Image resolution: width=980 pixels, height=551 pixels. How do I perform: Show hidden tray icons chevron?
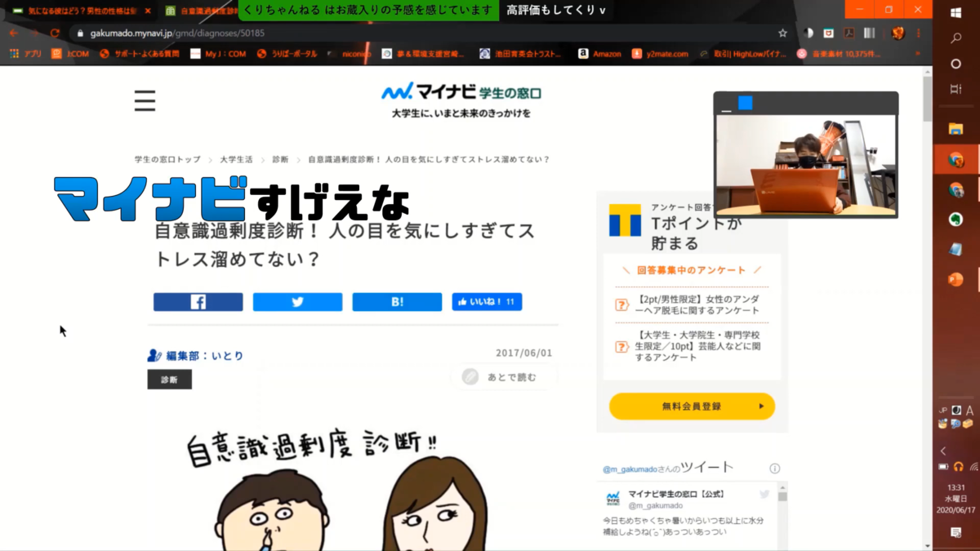point(943,451)
